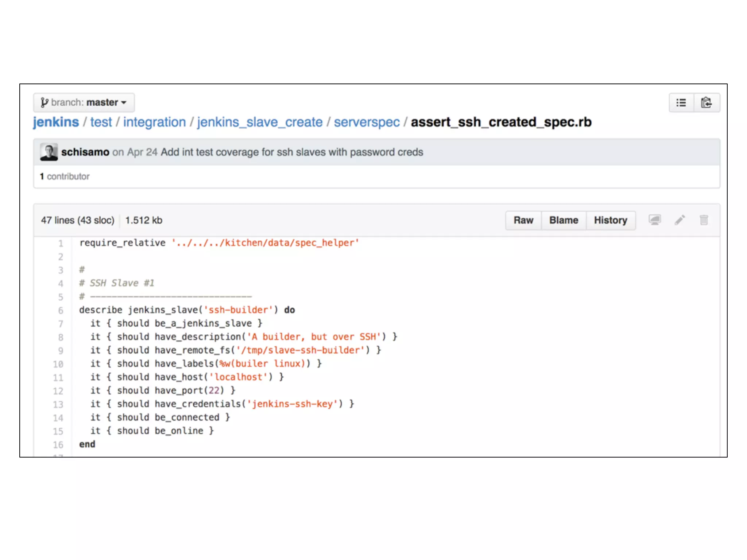Click the trash delete file icon
The width and height of the screenshot is (747, 560).
pyautogui.click(x=704, y=220)
